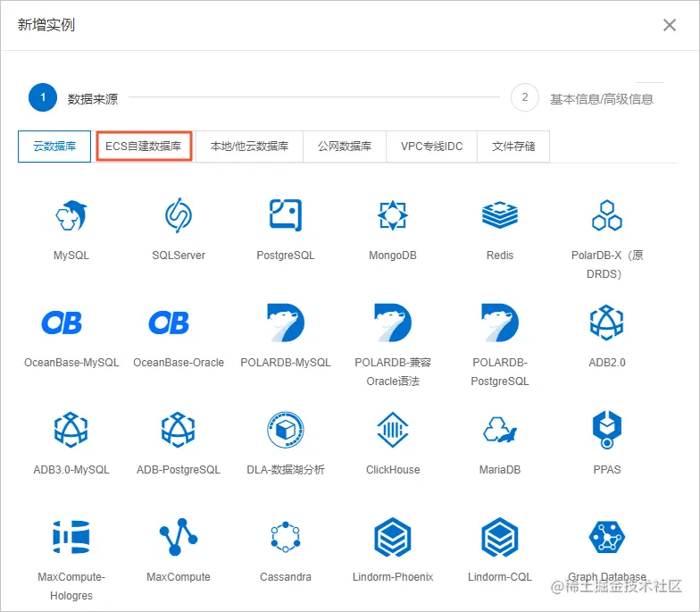
Task: Open the ECS自建数据库 tab
Action: (x=144, y=147)
